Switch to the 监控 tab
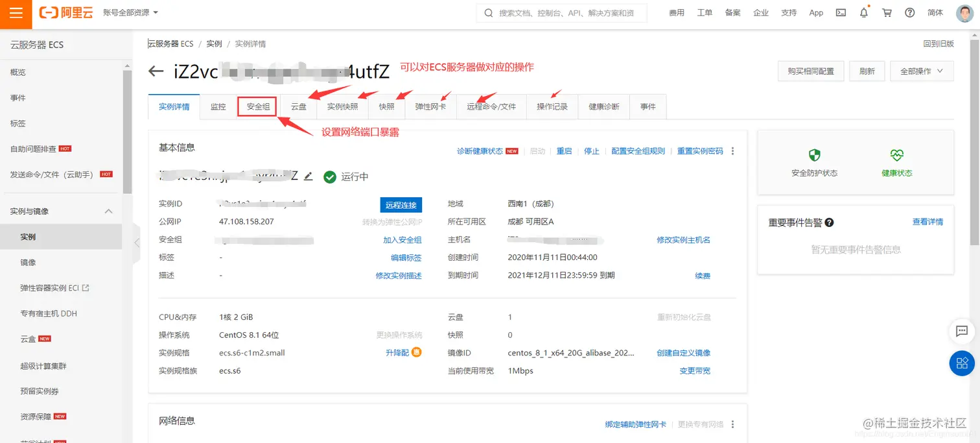Image resolution: width=980 pixels, height=443 pixels. (x=218, y=107)
